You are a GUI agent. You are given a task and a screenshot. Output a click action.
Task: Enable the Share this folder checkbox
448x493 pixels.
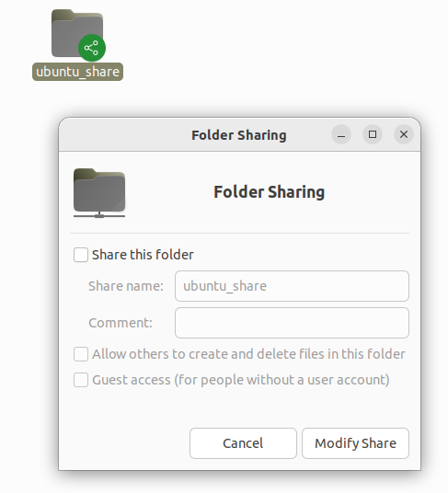coord(81,255)
